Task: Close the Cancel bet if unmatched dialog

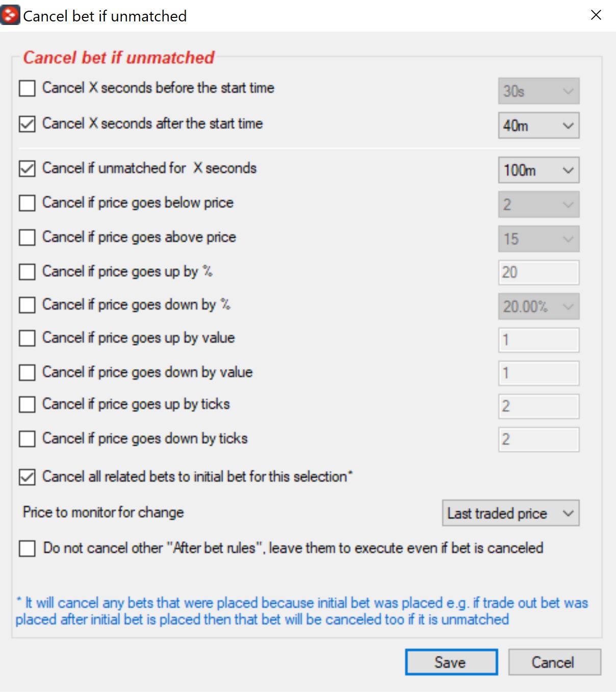Action: pyautogui.click(x=596, y=15)
